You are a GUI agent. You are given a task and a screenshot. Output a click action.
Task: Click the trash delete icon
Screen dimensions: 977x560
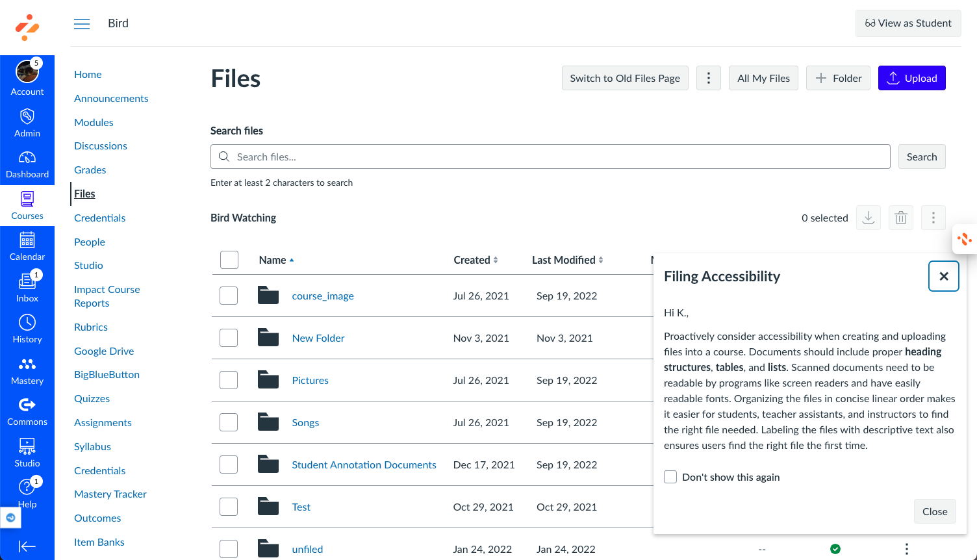click(901, 218)
